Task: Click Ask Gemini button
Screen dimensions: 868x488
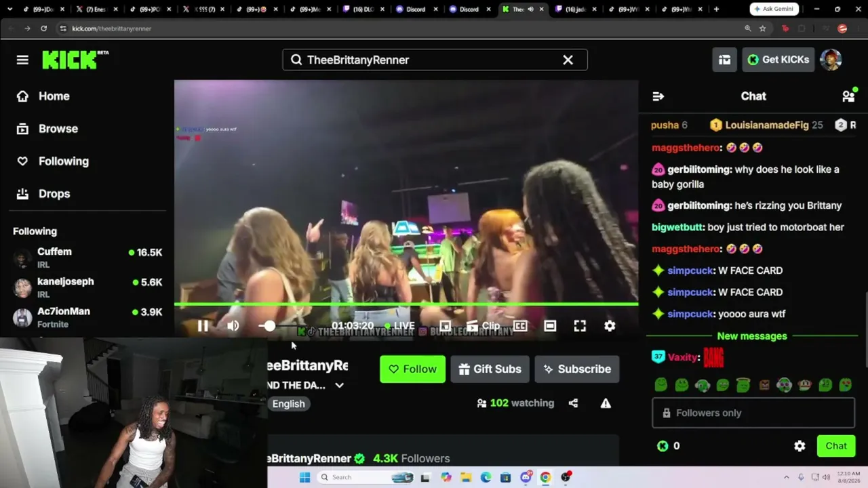Action: 774,9
